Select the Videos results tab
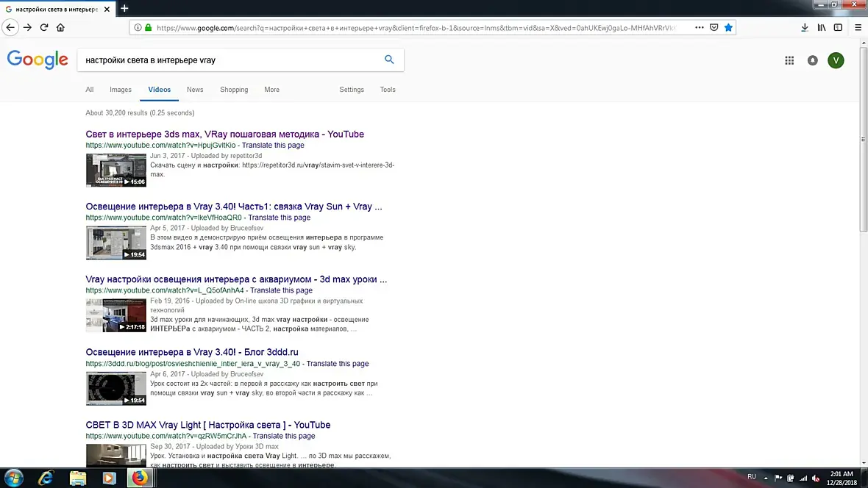This screenshot has height=488, width=868. tap(160, 90)
